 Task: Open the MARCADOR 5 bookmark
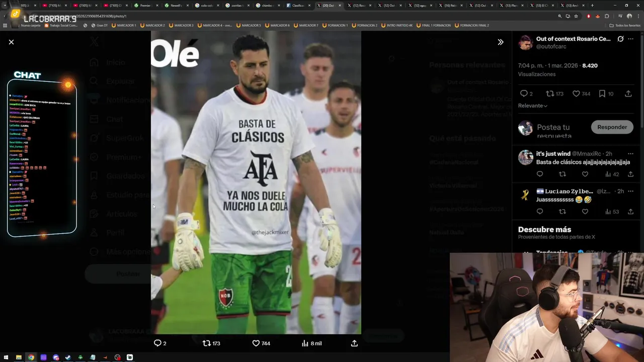[x=248, y=25]
